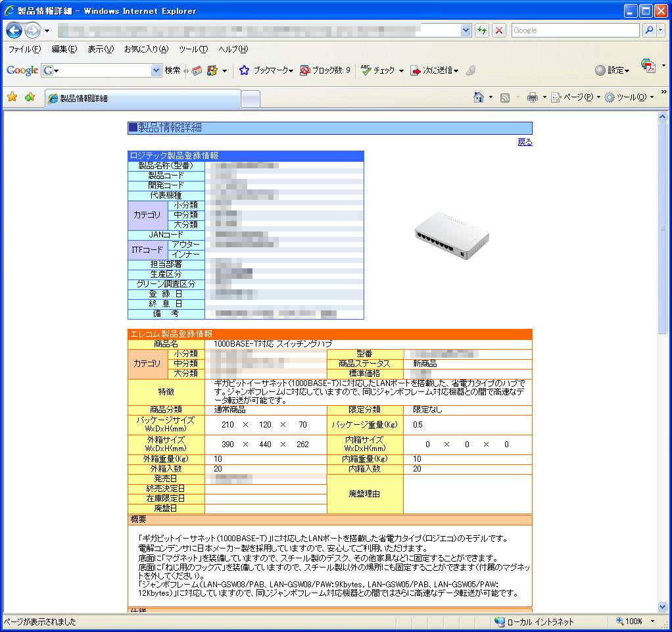Open the recent pages dropdown next to Forward

[x=47, y=31]
